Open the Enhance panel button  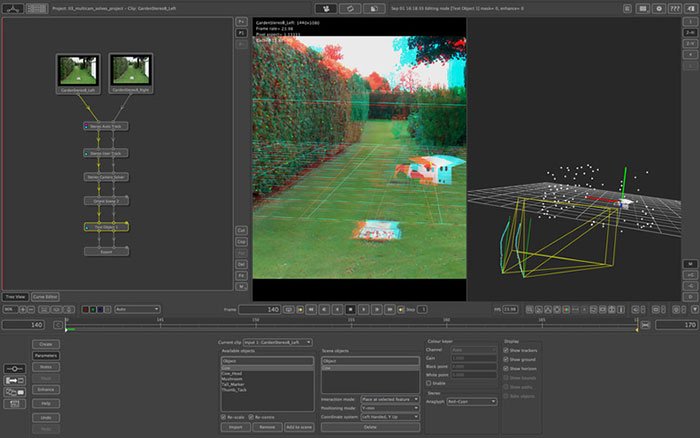click(x=46, y=390)
